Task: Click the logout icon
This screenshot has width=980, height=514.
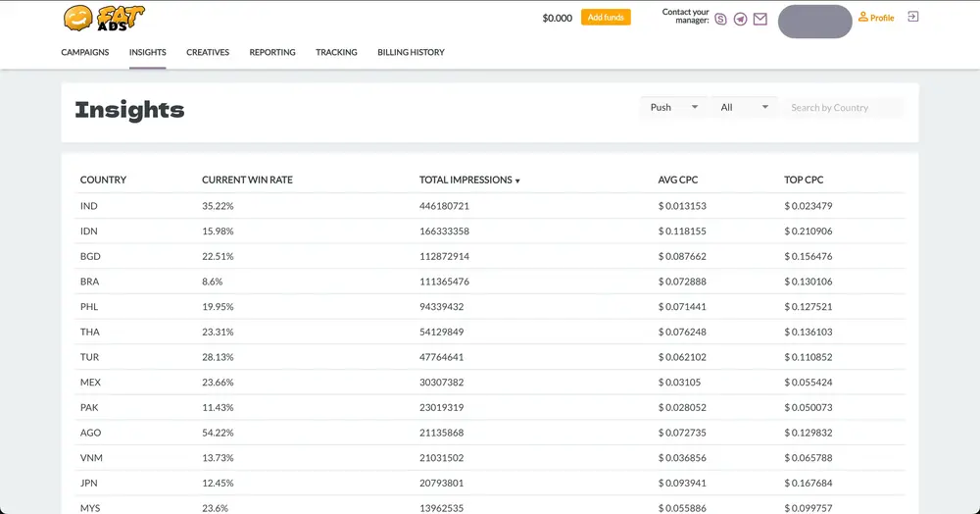Action: pos(913,17)
